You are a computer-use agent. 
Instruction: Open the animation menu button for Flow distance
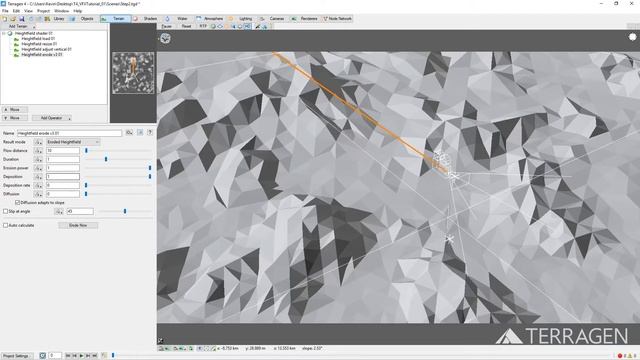38,151
